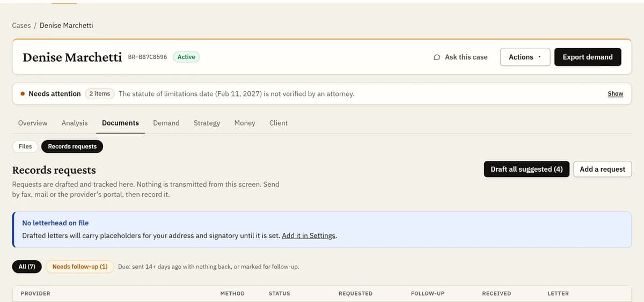The image size is (644, 302).
Task: Click the Export demand button
Action: [588, 57]
